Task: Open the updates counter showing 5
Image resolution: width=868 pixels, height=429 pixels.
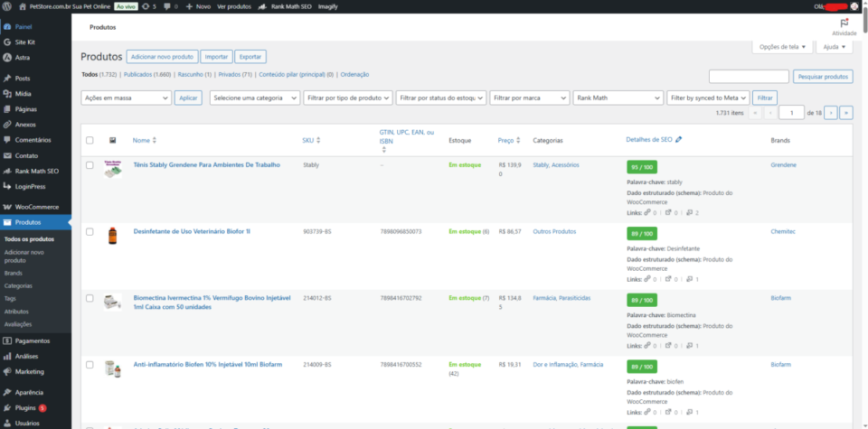Action: [149, 6]
